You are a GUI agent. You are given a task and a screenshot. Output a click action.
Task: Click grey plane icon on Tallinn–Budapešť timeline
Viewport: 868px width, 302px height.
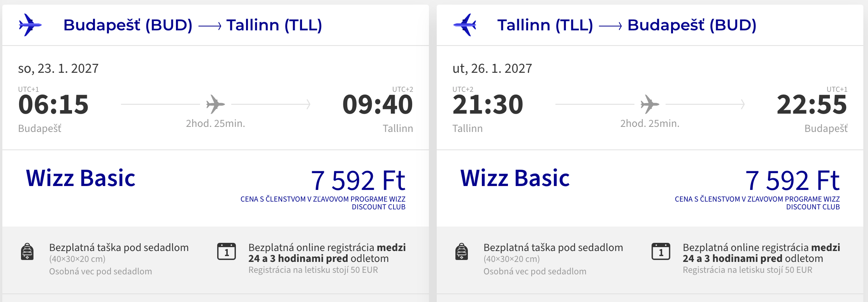(x=650, y=104)
